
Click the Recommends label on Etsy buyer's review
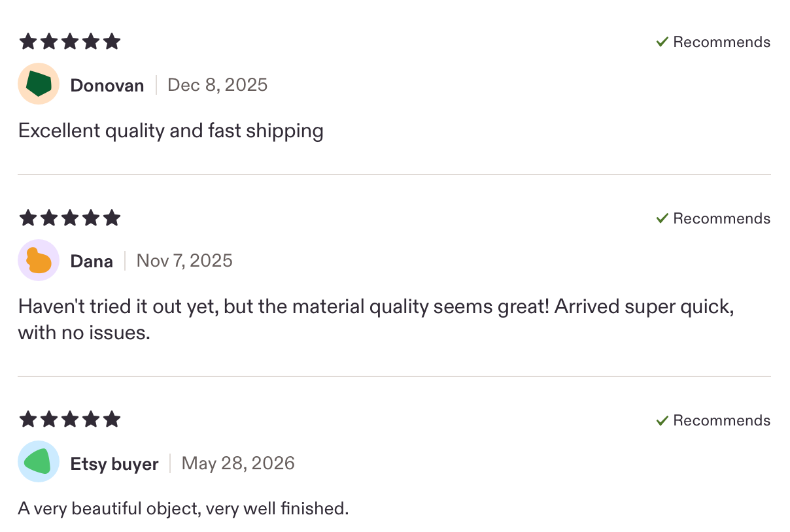(x=722, y=420)
